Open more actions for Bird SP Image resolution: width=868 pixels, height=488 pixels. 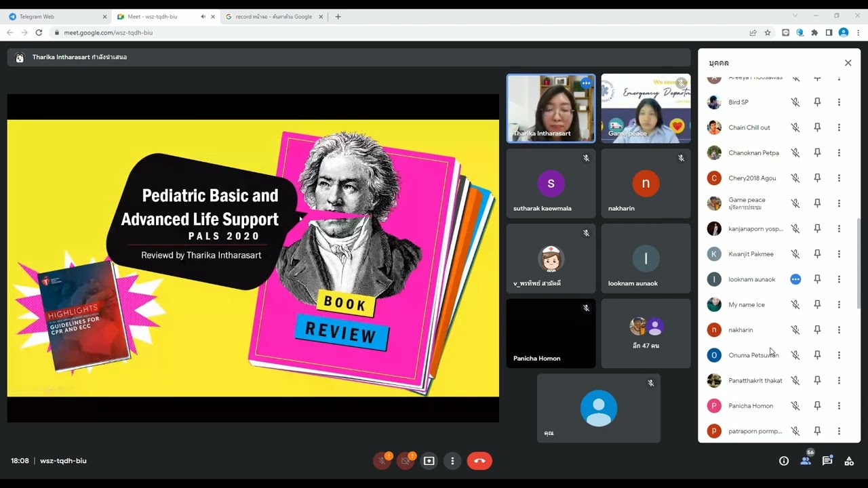[839, 102]
